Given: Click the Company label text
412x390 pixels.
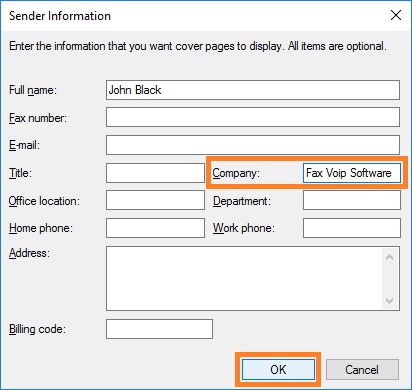Looking at the screenshot, I should pos(236,173).
